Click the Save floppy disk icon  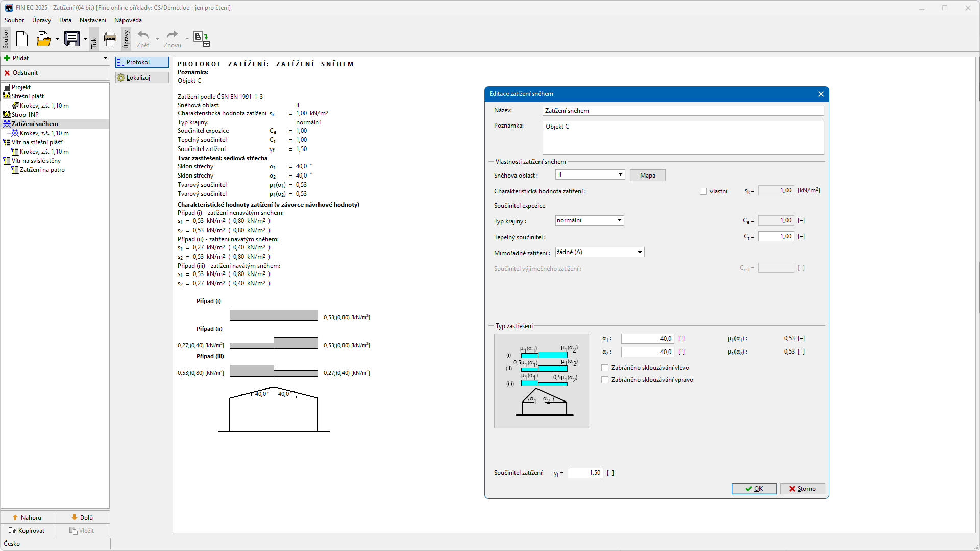pos(72,39)
